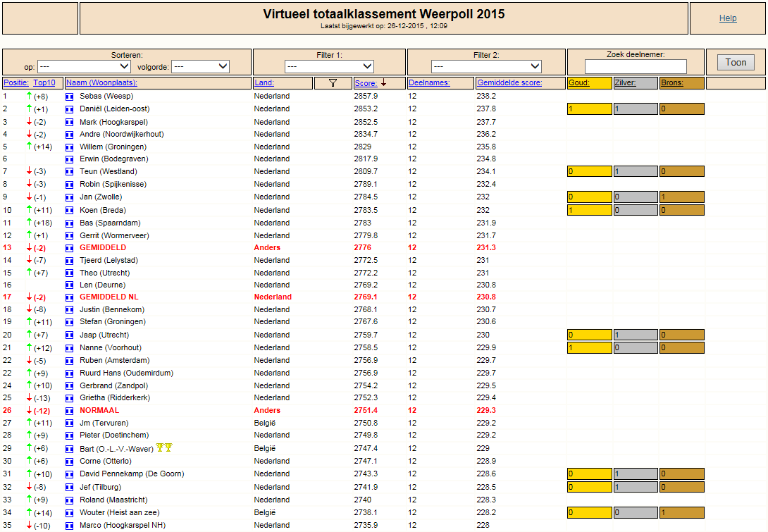Click info icon for GEMIDDELD NL row

(70, 297)
